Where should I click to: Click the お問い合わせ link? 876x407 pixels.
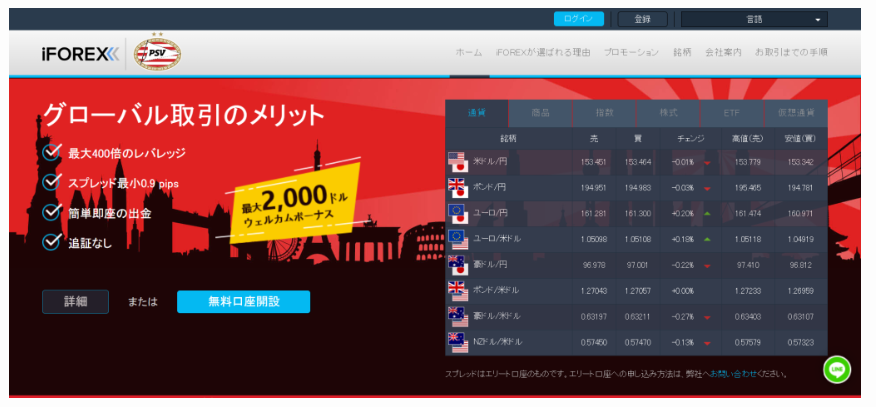coord(734,374)
